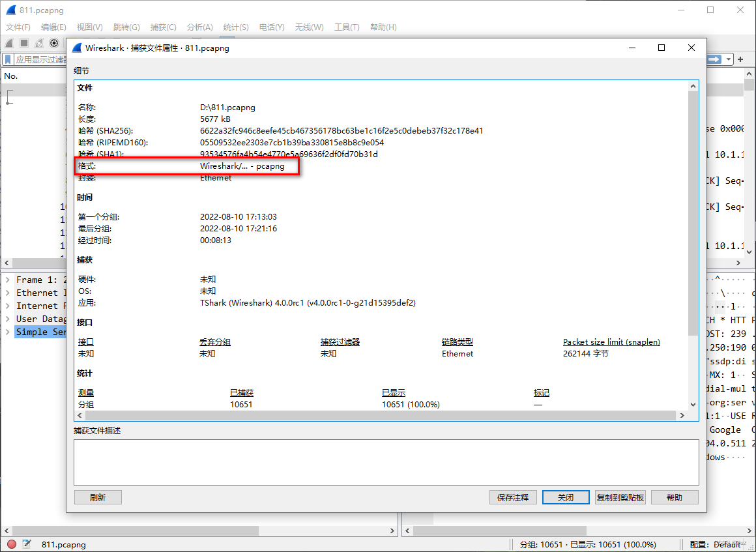Open filter history dropdown arrow

click(x=728, y=59)
